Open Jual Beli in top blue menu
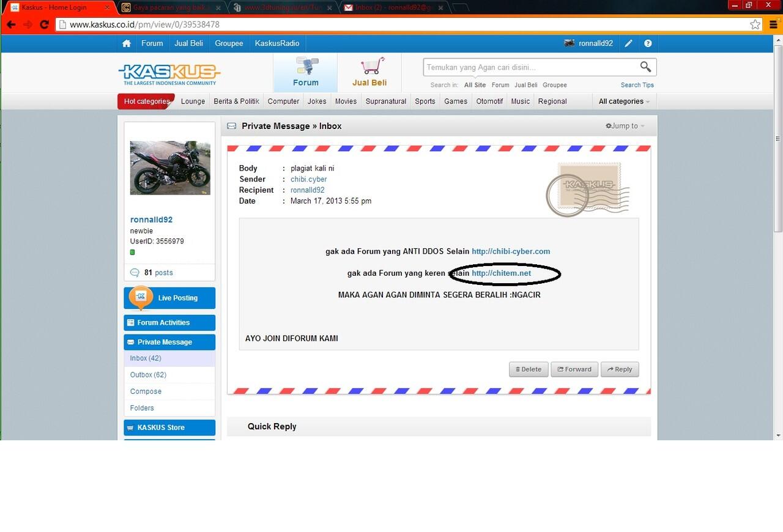Screen dimensions: 783x532 pos(188,43)
